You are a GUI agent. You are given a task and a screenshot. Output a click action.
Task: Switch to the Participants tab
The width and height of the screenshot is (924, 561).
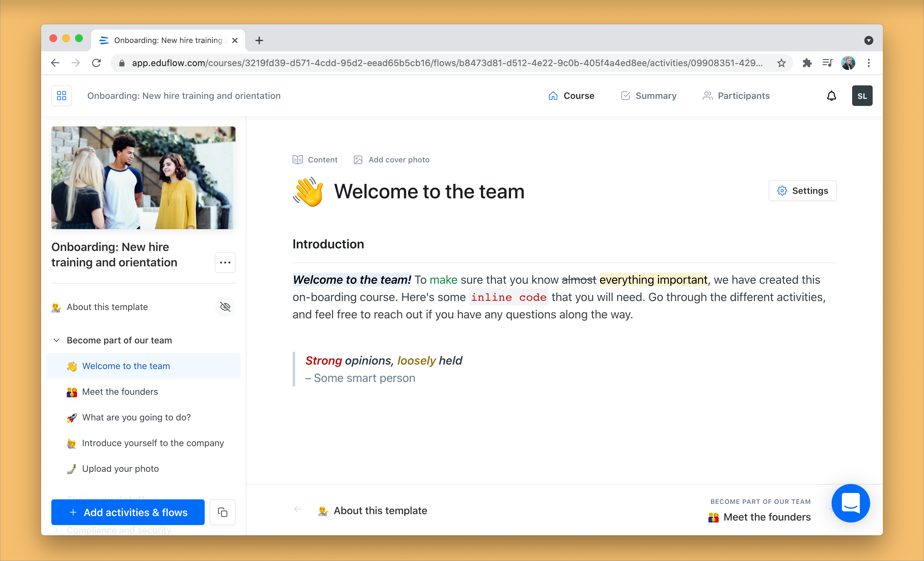click(x=736, y=96)
